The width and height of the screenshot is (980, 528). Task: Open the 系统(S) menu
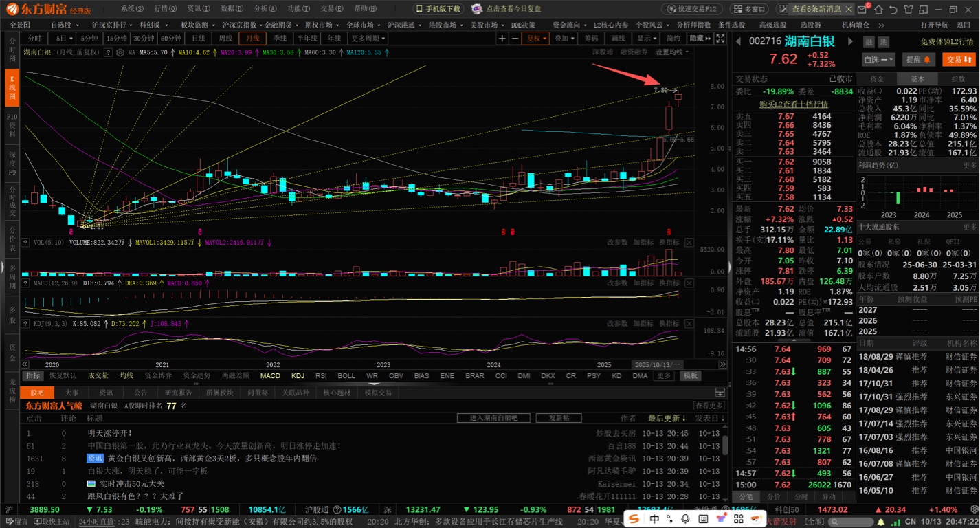click(132, 9)
